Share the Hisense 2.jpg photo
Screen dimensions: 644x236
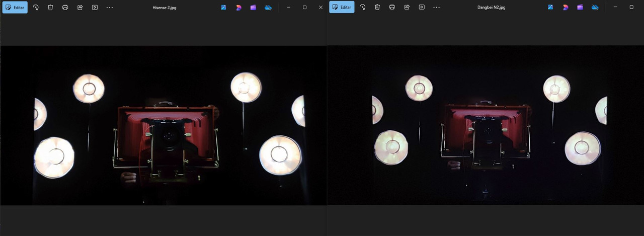click(x=80, y=8)
